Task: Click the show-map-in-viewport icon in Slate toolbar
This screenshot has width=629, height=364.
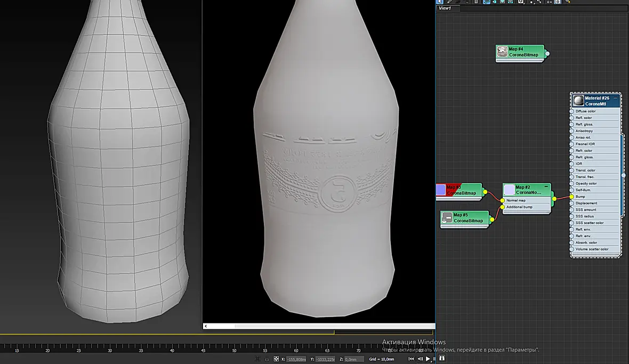Action: [502, 2]
